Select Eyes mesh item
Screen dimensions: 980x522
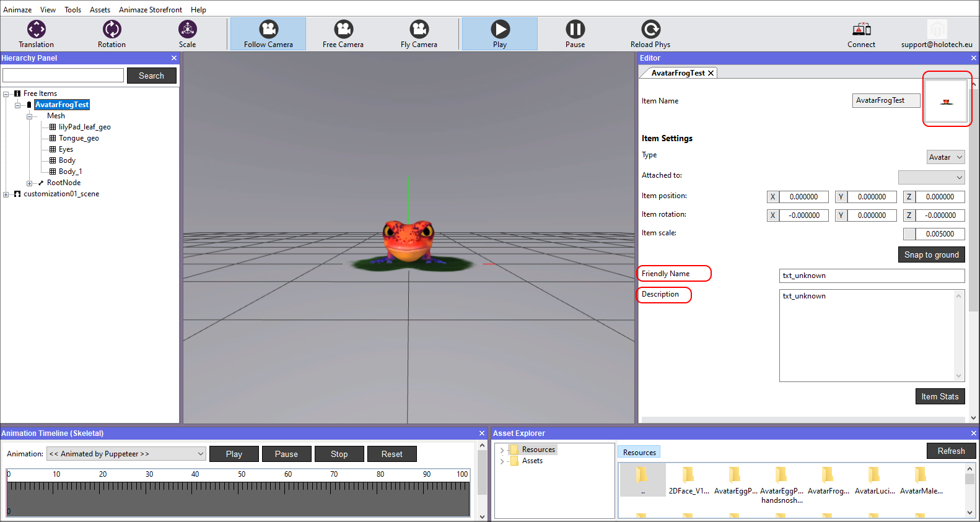pyautogui.click(x=66, y=149)
